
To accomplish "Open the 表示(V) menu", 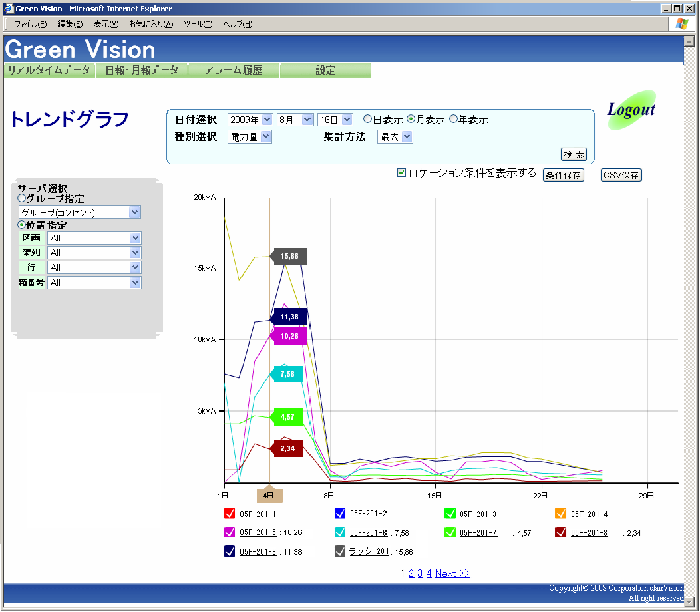I will click(x=106, y=24).
